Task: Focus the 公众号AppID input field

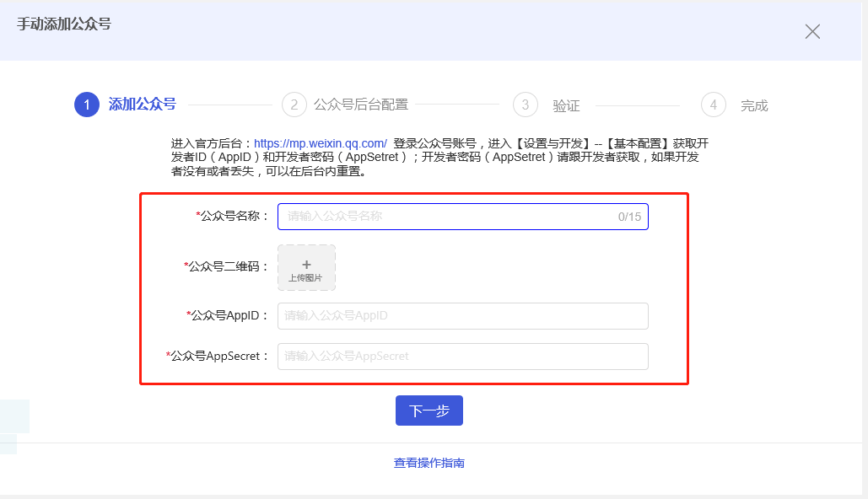Action: pos(463,316)
